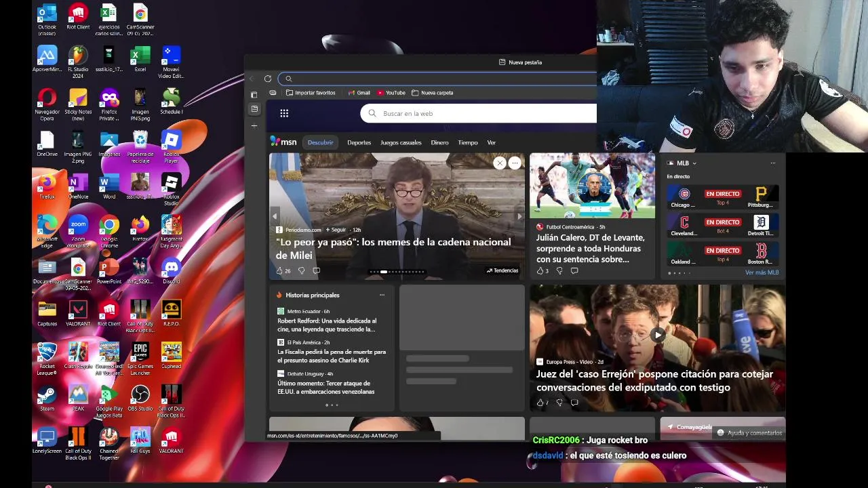Screen dimensions: 868x488
Task: Open the Deportes section
Action: tap(359, 142)
